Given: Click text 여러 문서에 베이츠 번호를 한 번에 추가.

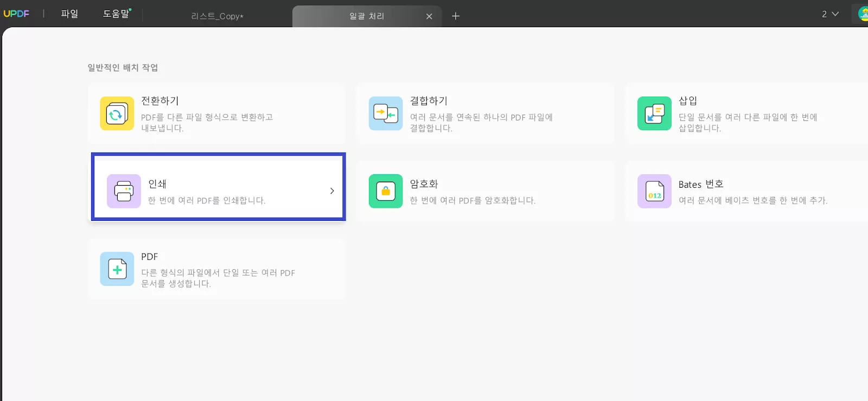Looking at the screenshot, I should [x=753, y=200].
